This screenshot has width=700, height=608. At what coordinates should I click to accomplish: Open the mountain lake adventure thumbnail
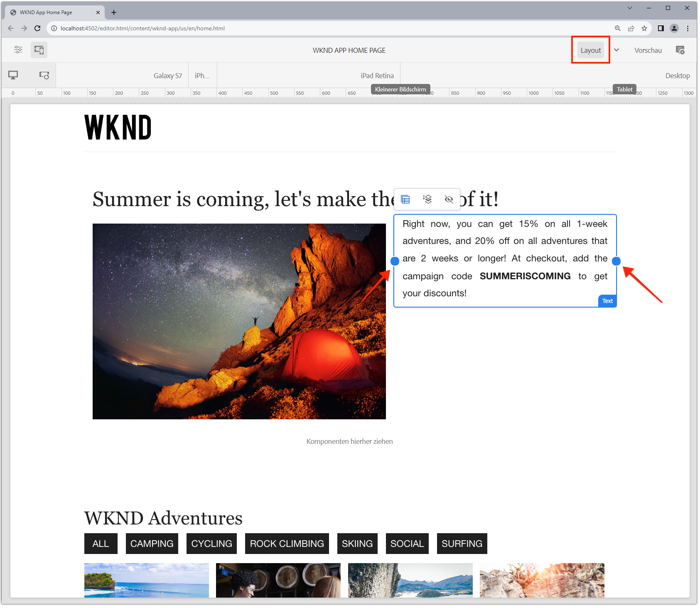point(410,580)
